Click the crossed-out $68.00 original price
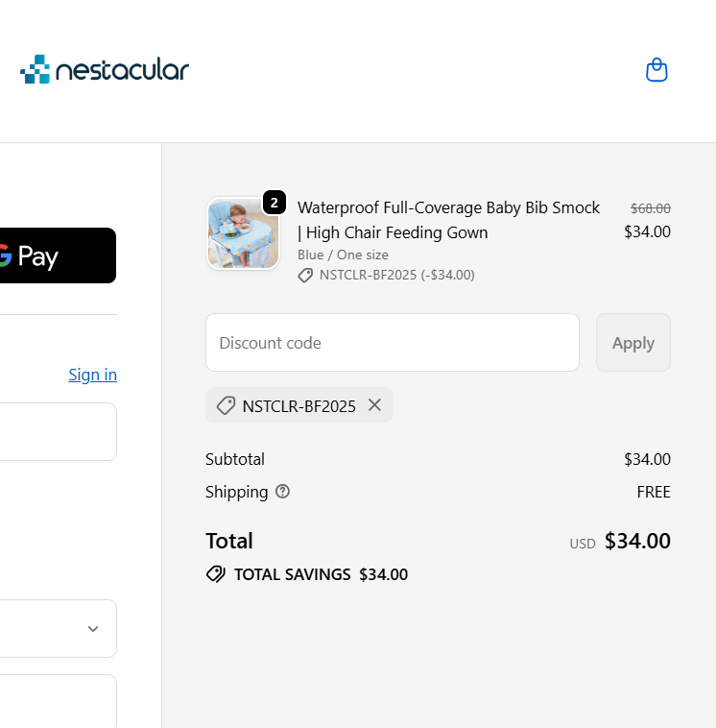This screenshot has height=728, width=716. (650, 207)
